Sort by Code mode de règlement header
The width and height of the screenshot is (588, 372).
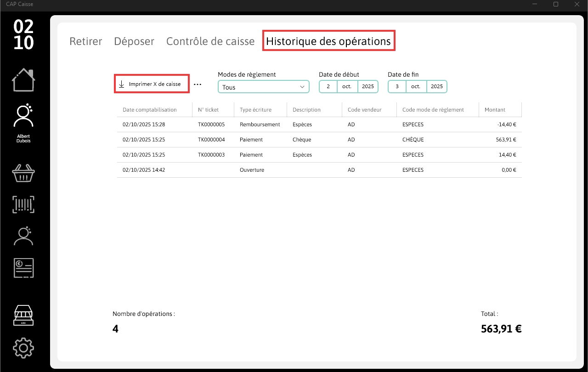coord(437,110)
